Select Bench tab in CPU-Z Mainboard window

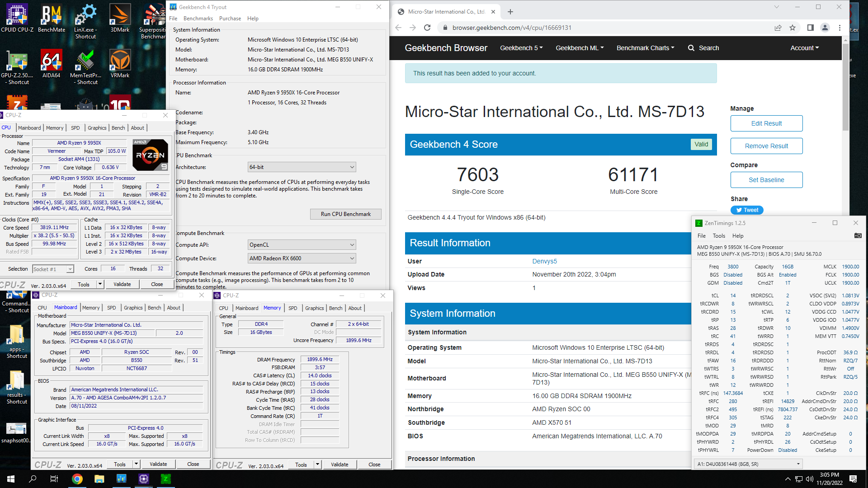click(154, 308)
